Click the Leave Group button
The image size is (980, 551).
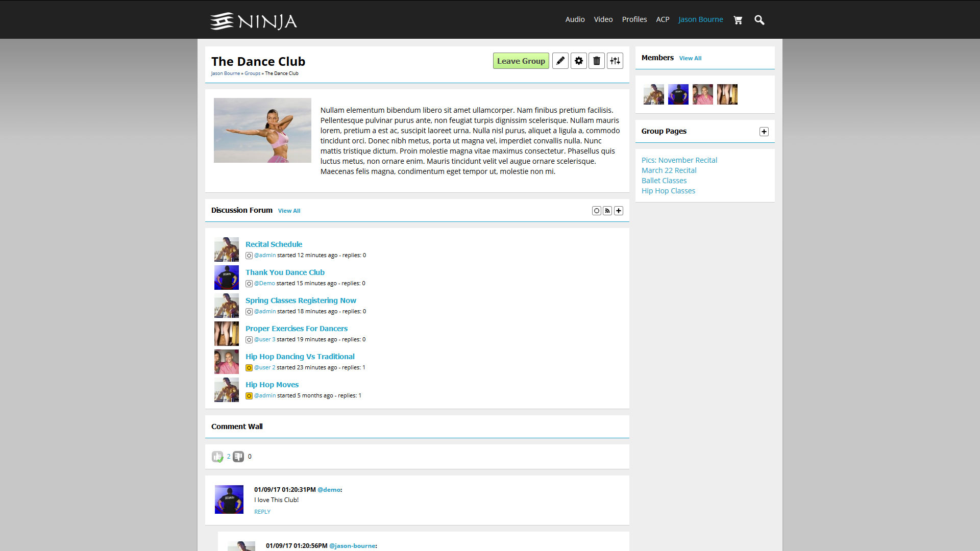click(x=521, y=61)
